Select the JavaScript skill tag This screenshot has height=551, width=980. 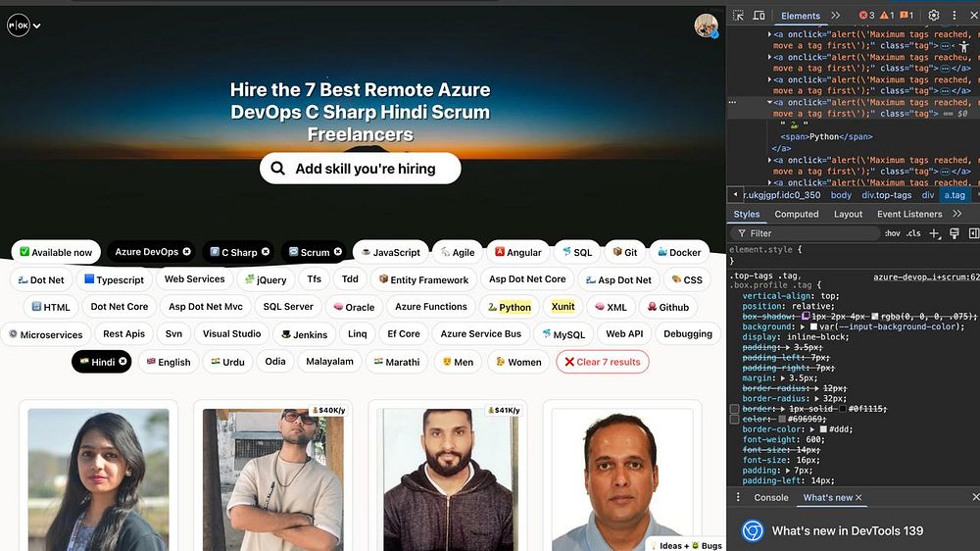coord(391,252)
